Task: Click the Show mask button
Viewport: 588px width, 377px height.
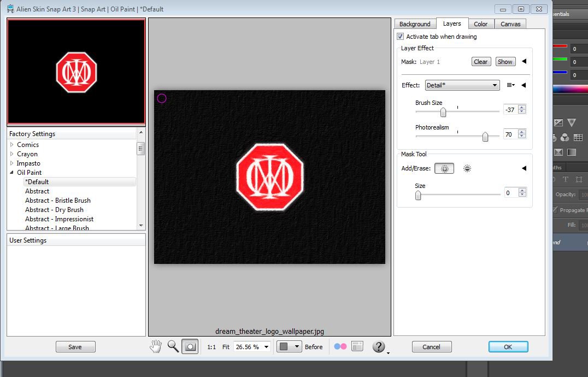Action: [x=505, y=61]
